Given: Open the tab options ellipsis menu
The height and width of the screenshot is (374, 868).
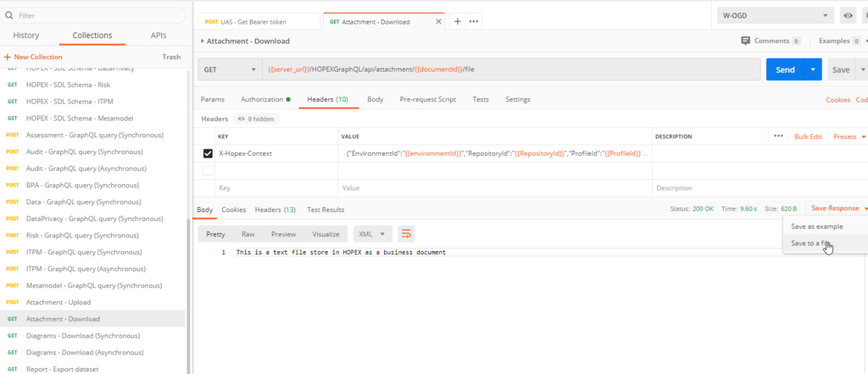Looking at the screenshot, I should [474, 22].
